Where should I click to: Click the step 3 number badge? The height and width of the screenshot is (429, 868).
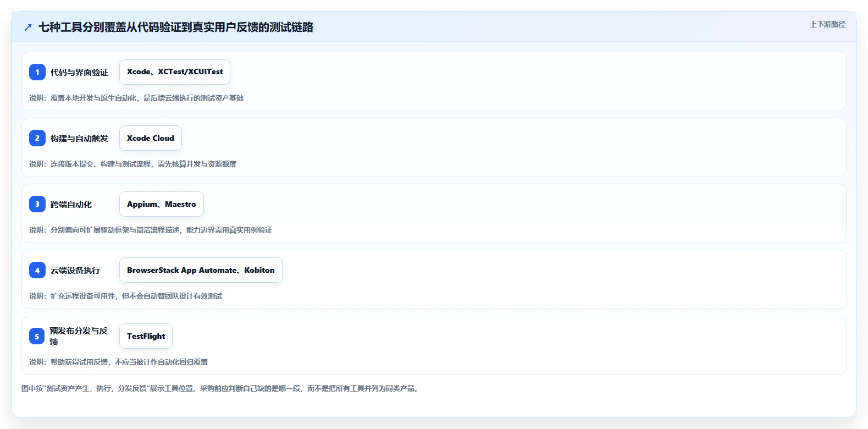tap(37, 204)
